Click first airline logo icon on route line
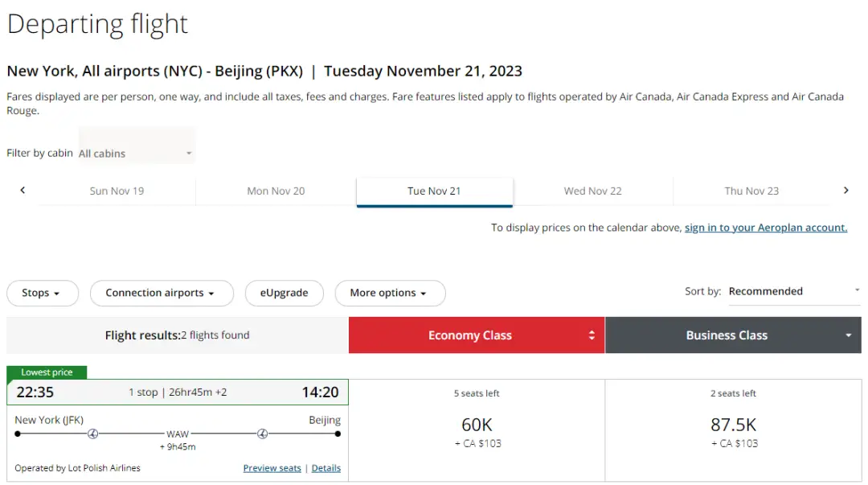 point(92,434)
